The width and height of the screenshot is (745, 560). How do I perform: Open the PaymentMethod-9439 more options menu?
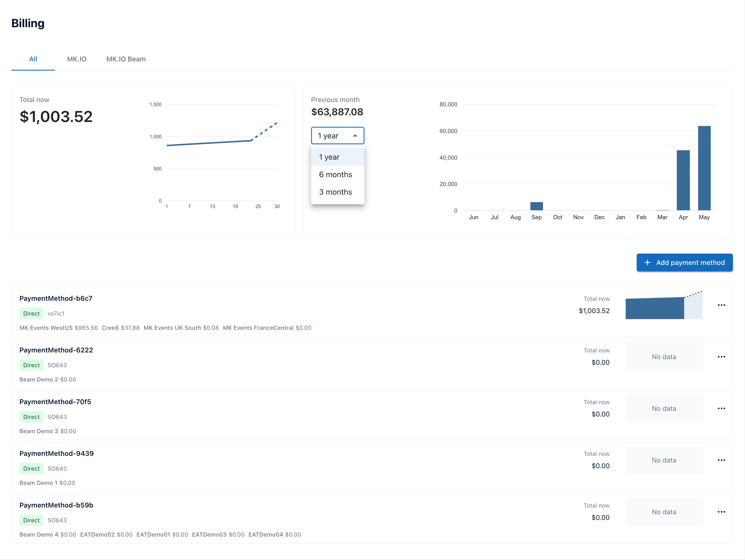click(x=721, y=460)
